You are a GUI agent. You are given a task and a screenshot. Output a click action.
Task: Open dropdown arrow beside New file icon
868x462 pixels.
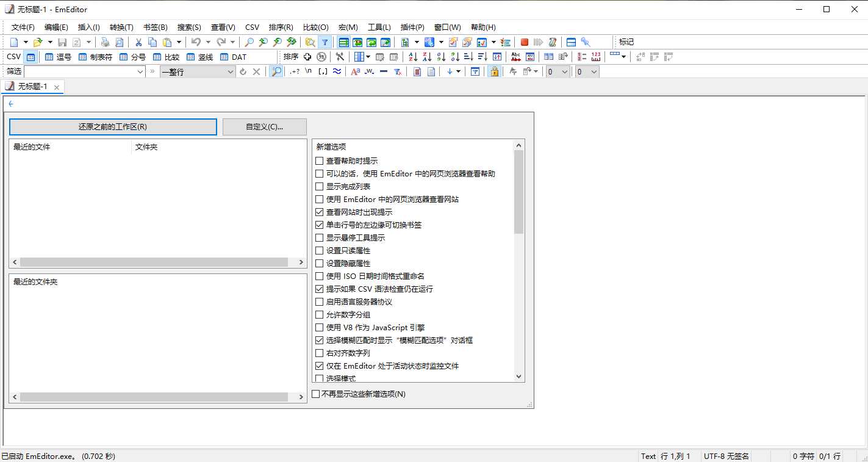pyautogui.click(x=26, y=42)
